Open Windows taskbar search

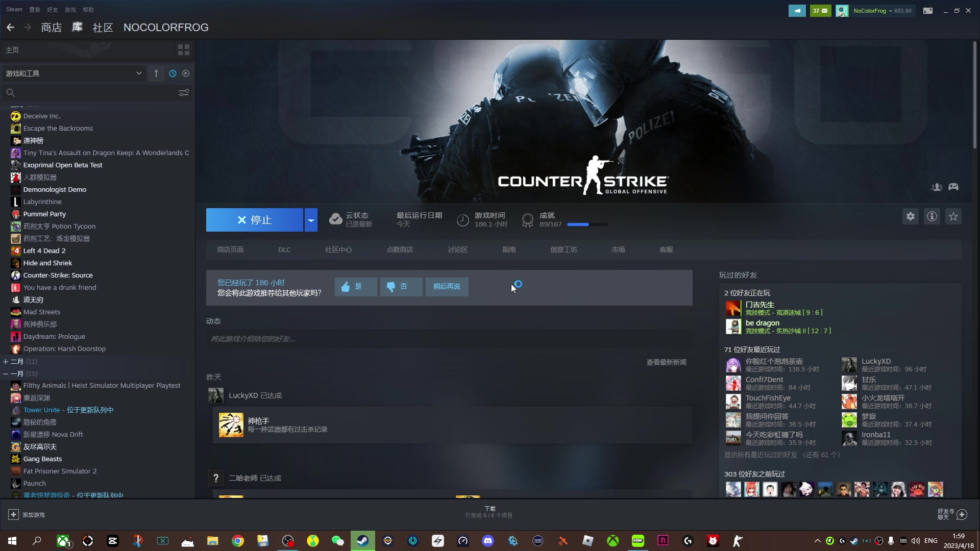[x=37, y=541]
